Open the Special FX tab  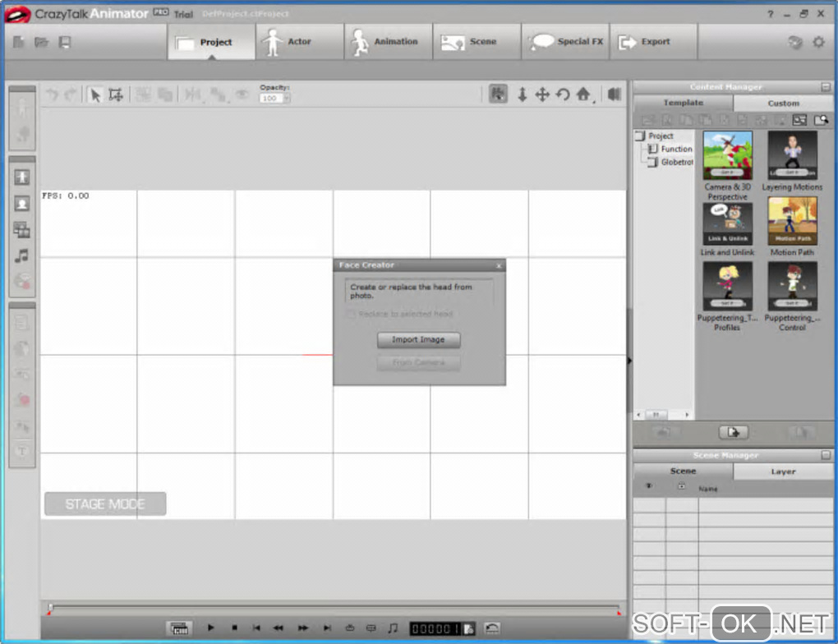tap(565, 42)
